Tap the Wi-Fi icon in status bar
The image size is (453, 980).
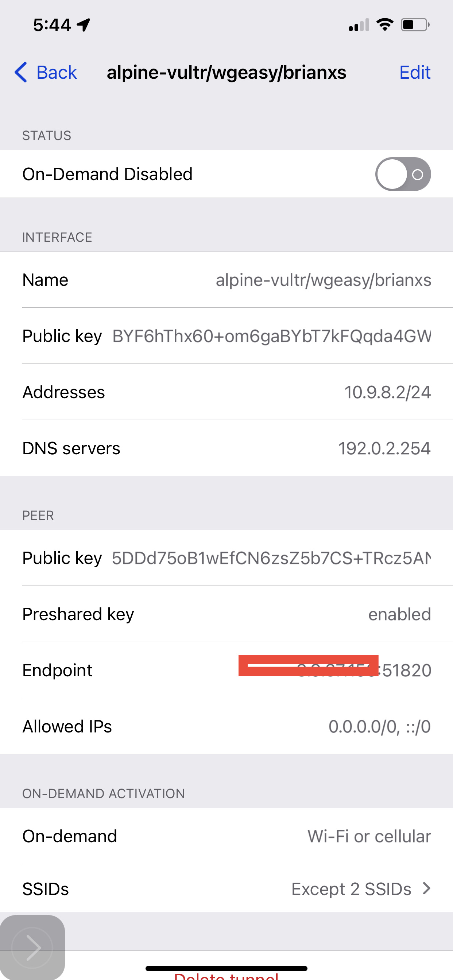point(384,25)
